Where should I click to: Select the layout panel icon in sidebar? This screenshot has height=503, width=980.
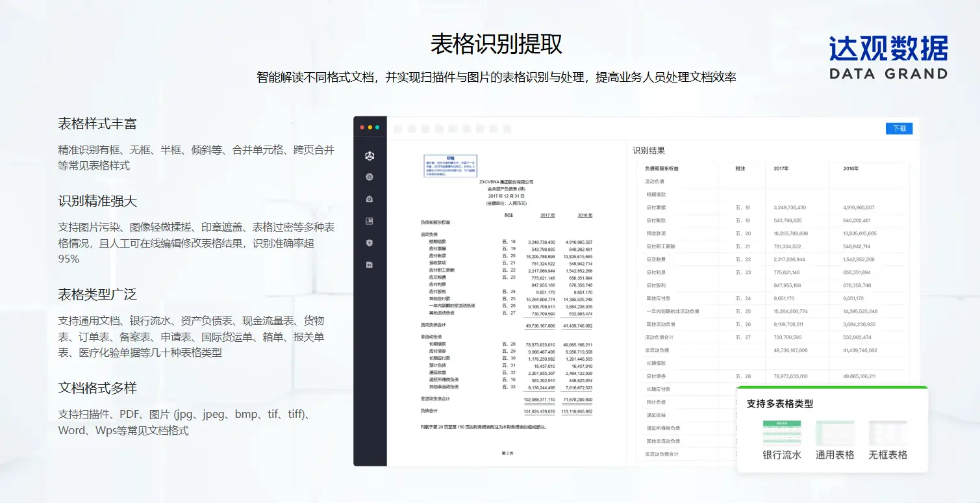pos(370,221)
